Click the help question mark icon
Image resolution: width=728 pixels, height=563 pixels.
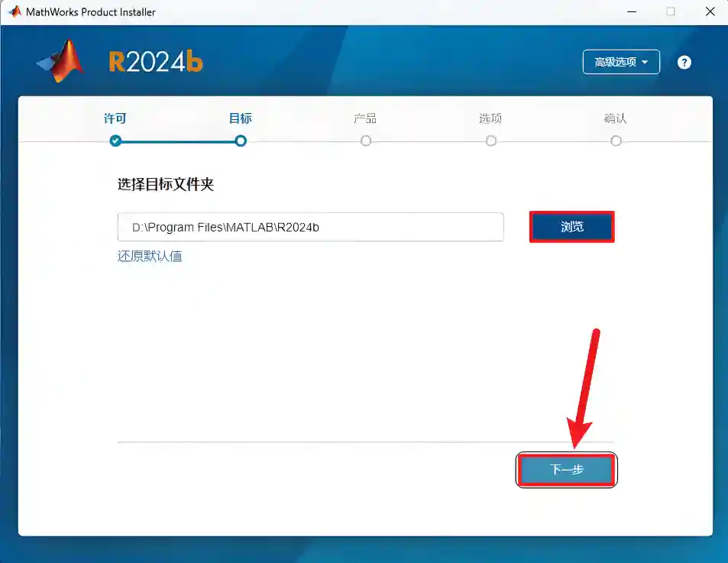point(684,63)
